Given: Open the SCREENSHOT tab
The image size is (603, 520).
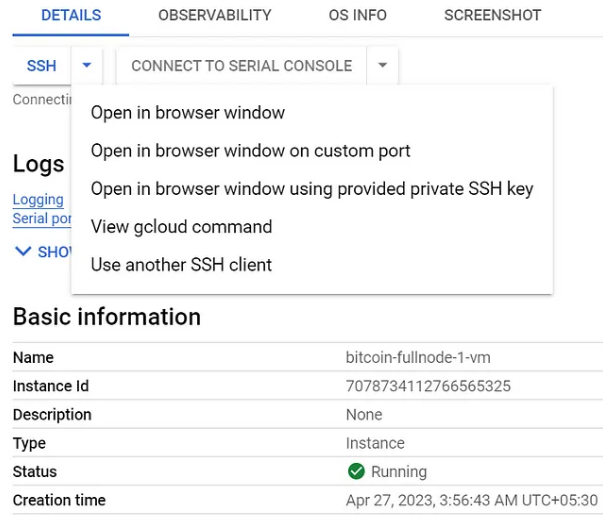Looking at the screenshot, I should pos(493,15).
